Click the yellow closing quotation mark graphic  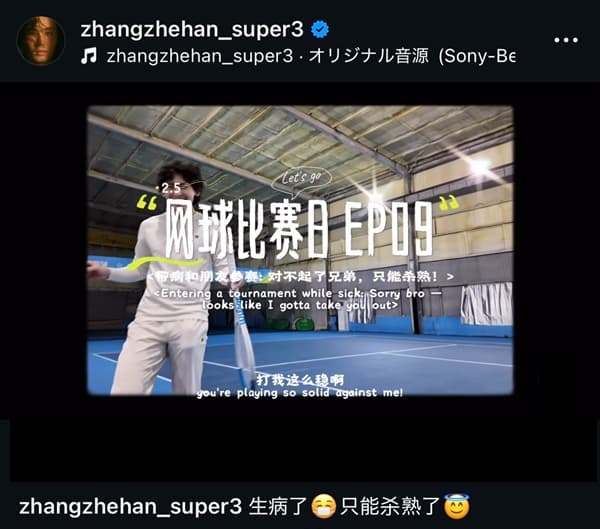(448, 203)
